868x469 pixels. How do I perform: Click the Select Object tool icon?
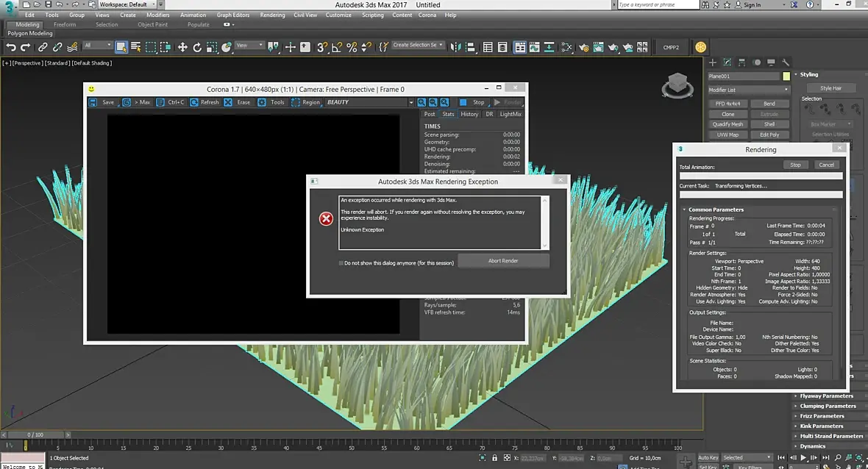point(121,47)
